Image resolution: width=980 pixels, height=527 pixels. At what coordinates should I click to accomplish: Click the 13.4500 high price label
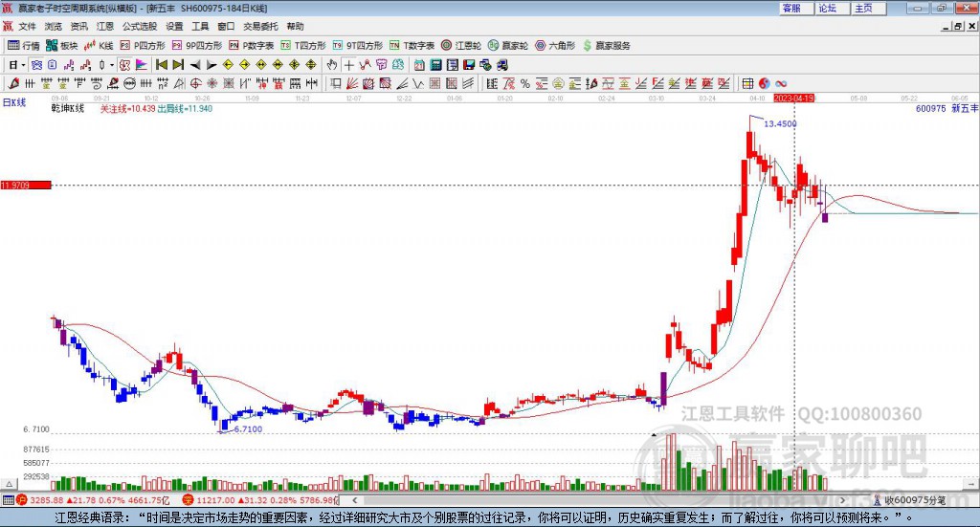pos(780,123)
